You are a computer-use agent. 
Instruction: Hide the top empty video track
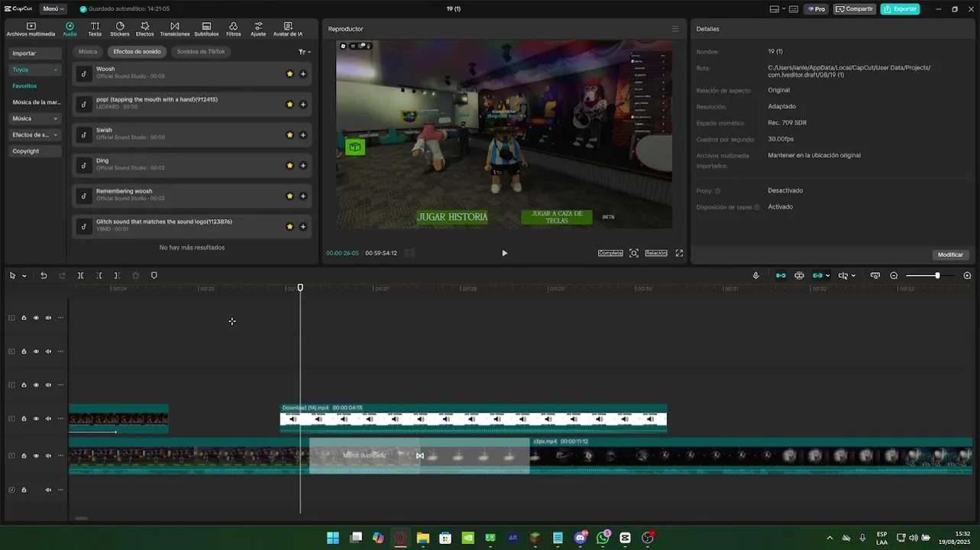[x=36, y=318]
